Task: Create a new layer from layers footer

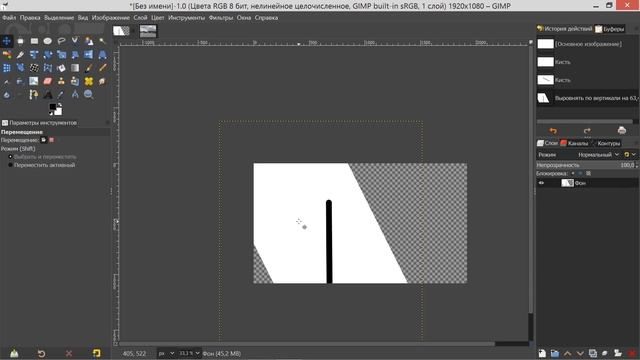Action: pos(542,353)
